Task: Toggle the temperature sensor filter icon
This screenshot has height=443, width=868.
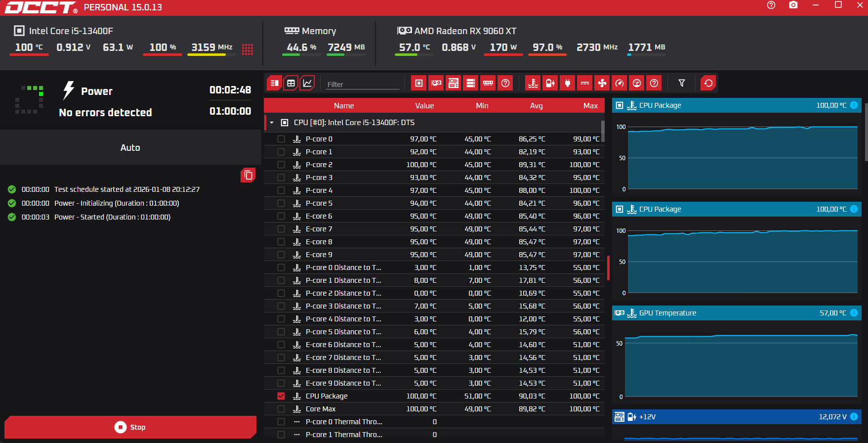Action: (x=533, y=83)
